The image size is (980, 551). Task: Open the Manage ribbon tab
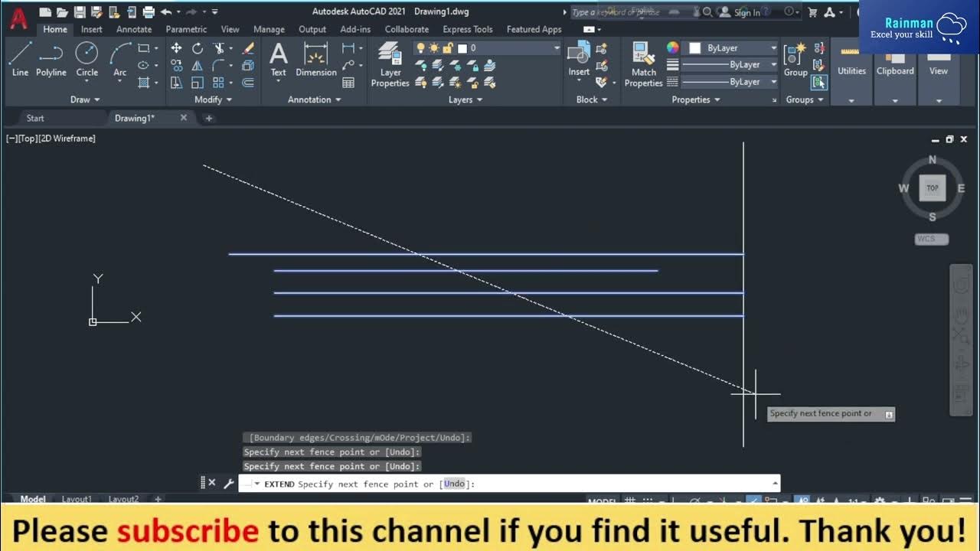[269, 29]
